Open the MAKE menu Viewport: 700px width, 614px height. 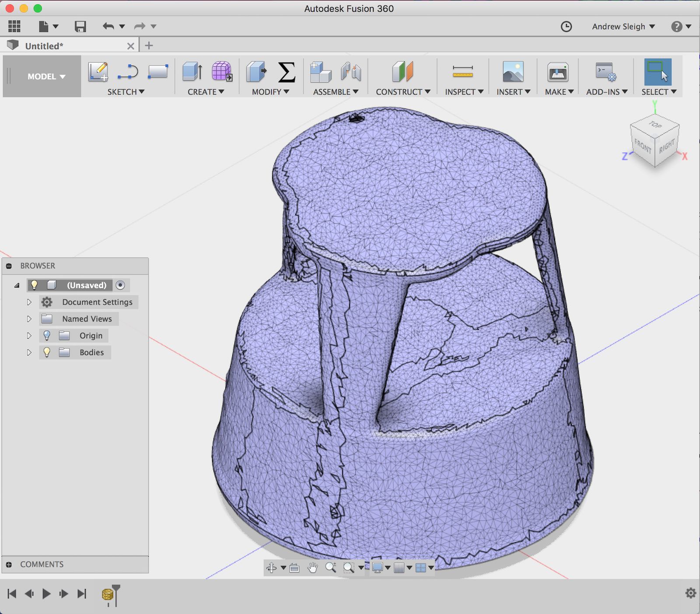[x=560, y=92]
